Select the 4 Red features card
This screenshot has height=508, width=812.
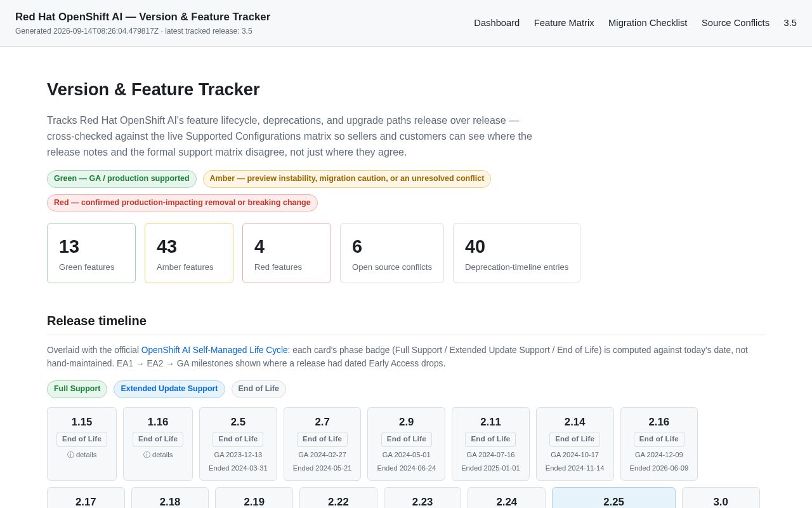287,253
